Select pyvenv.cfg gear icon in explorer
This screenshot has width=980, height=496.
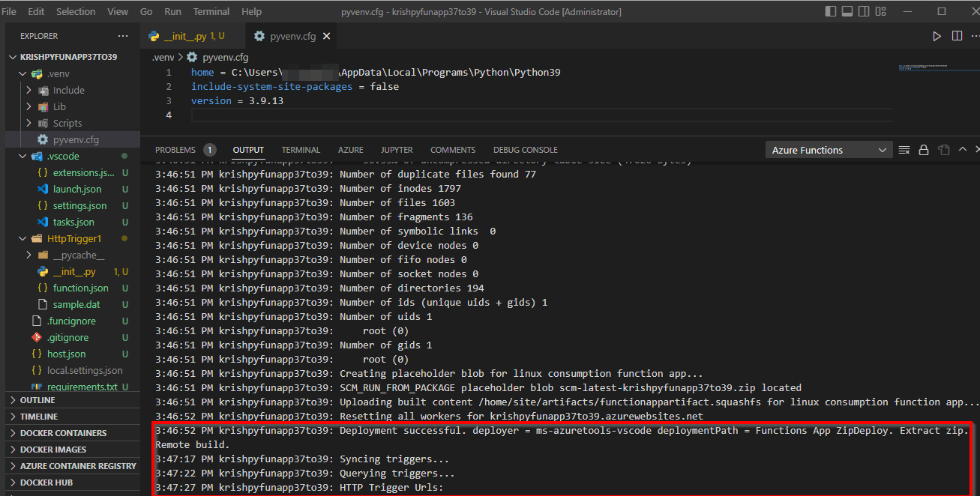click(43, 139)
